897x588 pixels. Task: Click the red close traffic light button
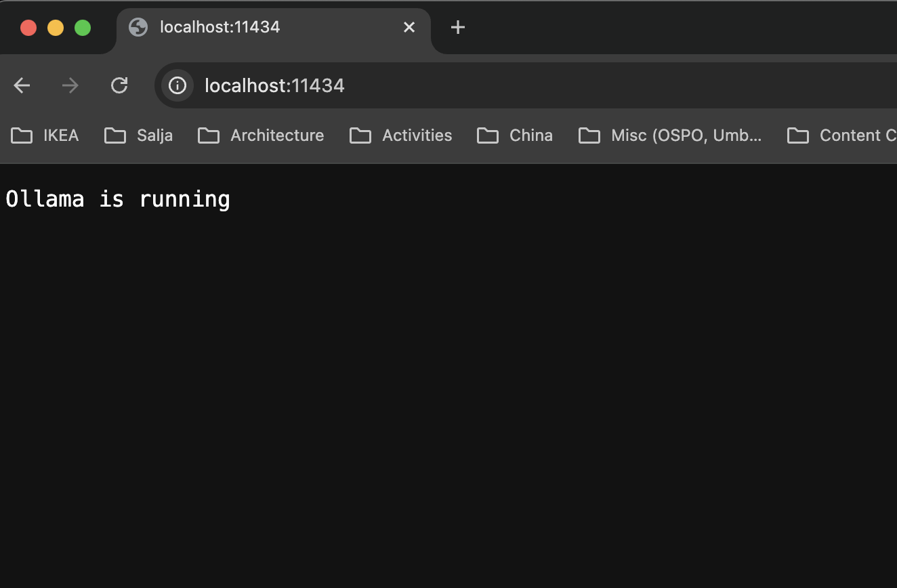coord(27,27)
